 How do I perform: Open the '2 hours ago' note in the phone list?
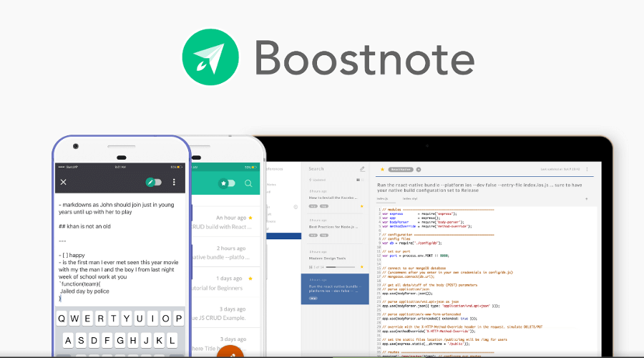tap(226, 252)
